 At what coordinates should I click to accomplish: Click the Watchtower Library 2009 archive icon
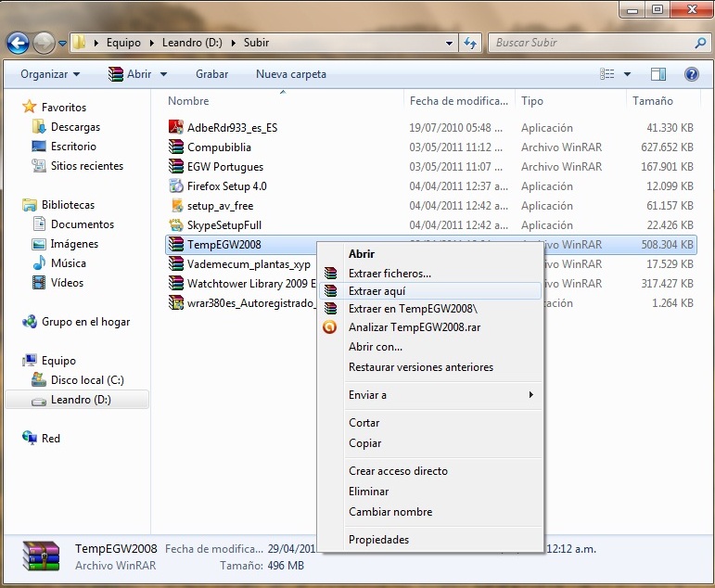pyautogui.click(x=176, y=283)
